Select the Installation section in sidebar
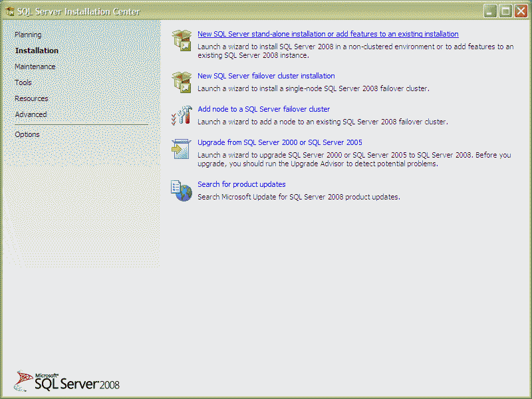This screenshot has width=532, height=399. coord(37,51)
